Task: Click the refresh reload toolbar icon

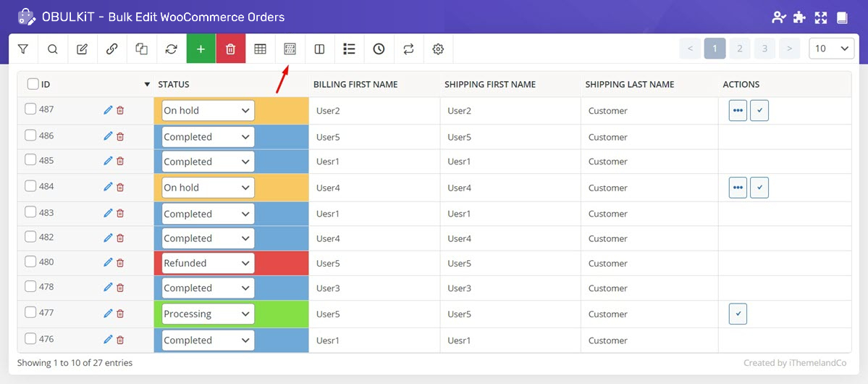Action: coord(171,49)
